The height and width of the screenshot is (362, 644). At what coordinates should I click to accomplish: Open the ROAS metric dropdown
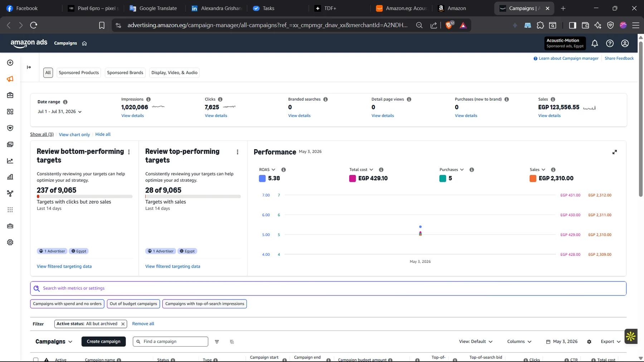coord(267,170)
